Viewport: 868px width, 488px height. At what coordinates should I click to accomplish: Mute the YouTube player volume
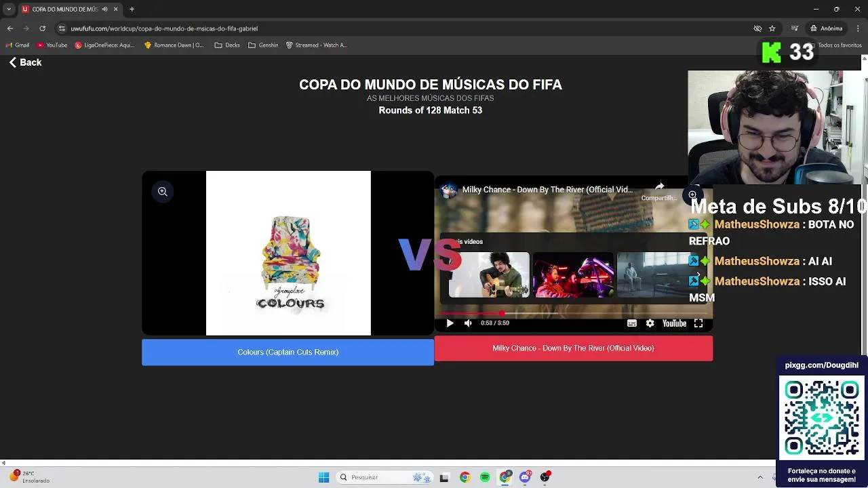[468, 323]
